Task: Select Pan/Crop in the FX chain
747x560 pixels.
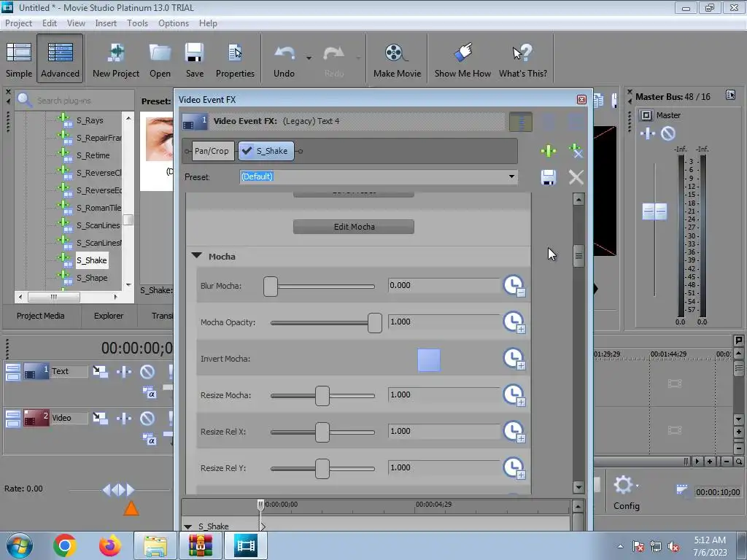Action: pos(212,151)
